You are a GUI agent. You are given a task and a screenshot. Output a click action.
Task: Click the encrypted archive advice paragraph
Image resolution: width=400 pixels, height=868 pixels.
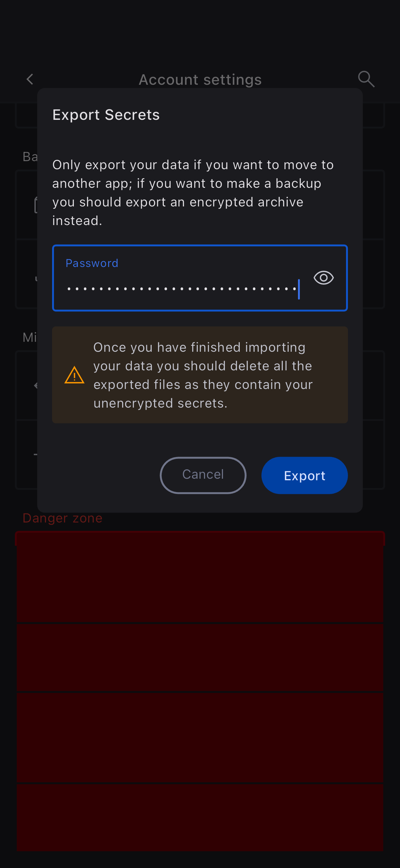193,192
